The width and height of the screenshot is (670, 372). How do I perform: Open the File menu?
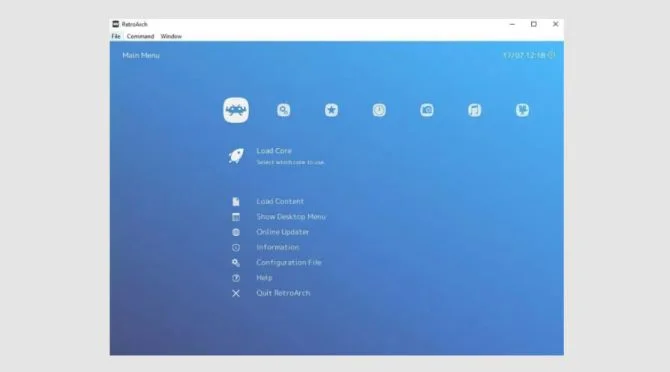tap(116, 36)
